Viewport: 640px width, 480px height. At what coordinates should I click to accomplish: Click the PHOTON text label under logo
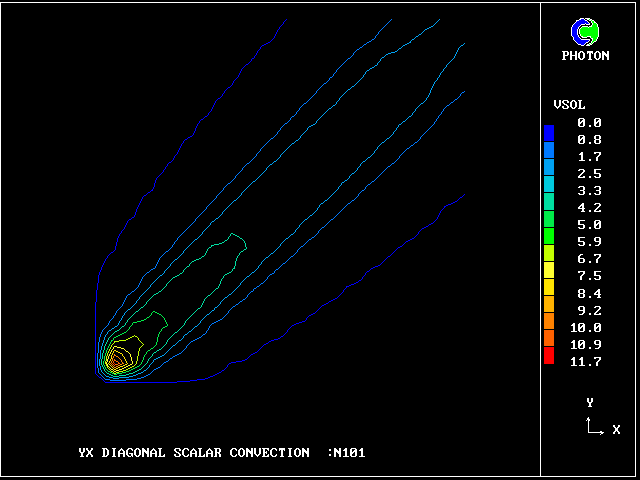[x=585, y=56]
